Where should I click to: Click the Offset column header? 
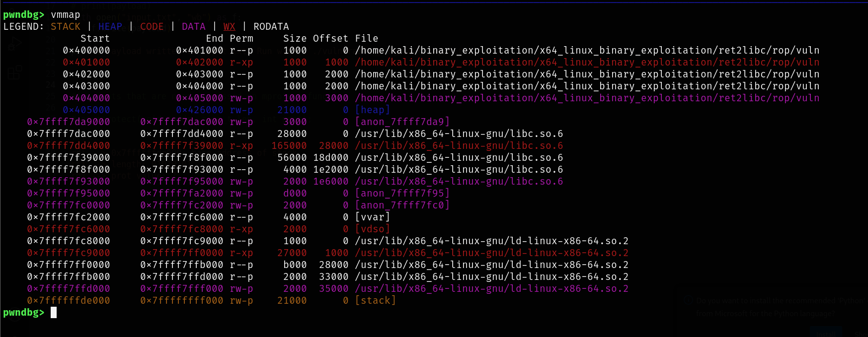click(x=330, y=39)
